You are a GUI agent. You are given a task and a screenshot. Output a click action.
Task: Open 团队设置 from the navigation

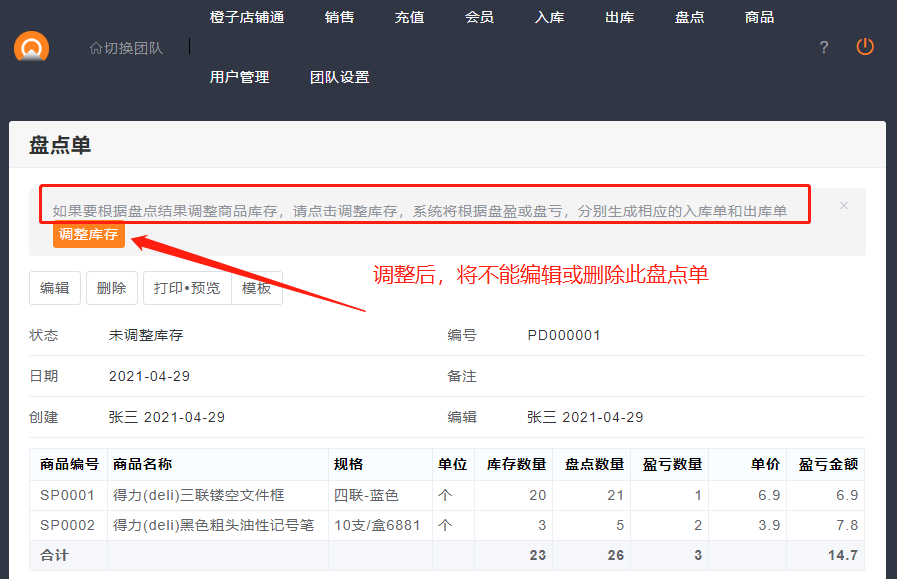[339, 77]
